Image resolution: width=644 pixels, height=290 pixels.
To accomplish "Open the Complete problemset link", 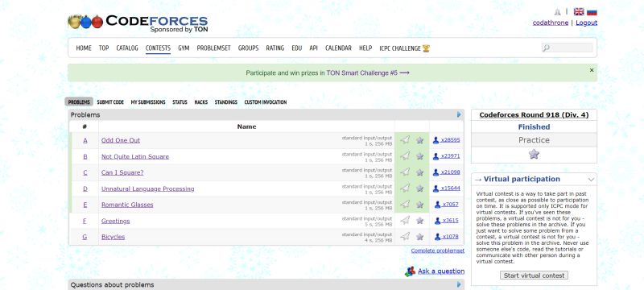I will coord(437,251).
